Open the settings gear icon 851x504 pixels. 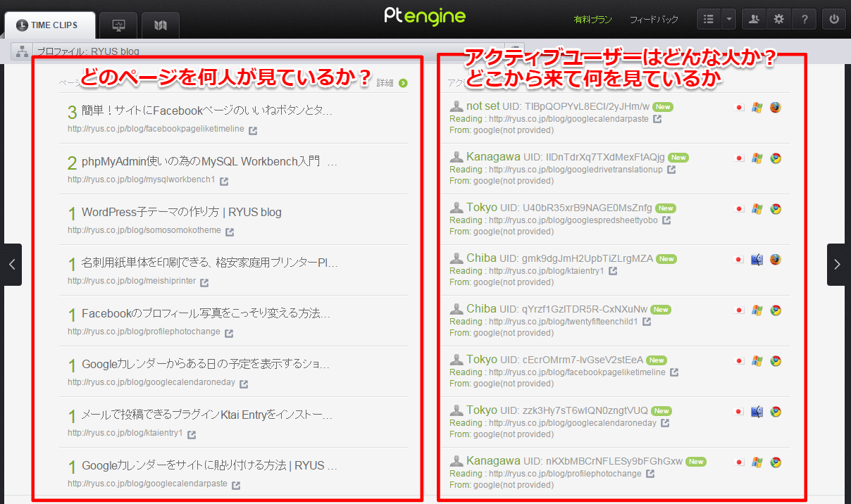[778, 20]
